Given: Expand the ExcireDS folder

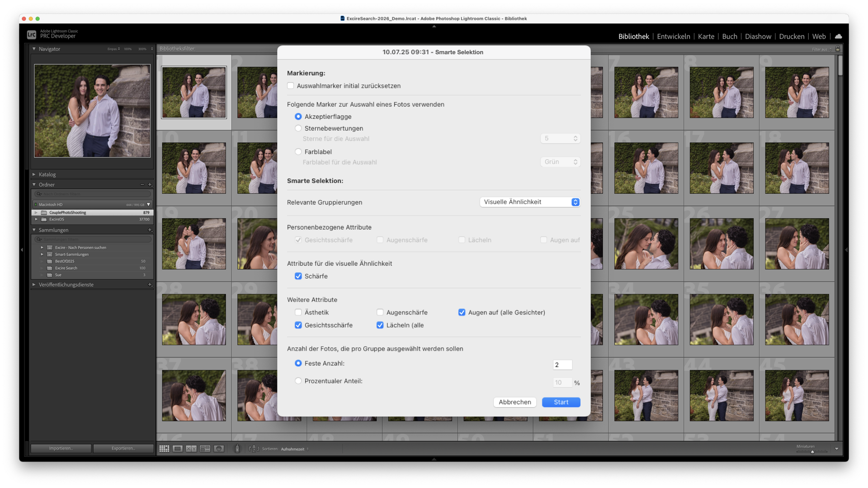Looking at the screenshot, I should click(x=36, y=219).
